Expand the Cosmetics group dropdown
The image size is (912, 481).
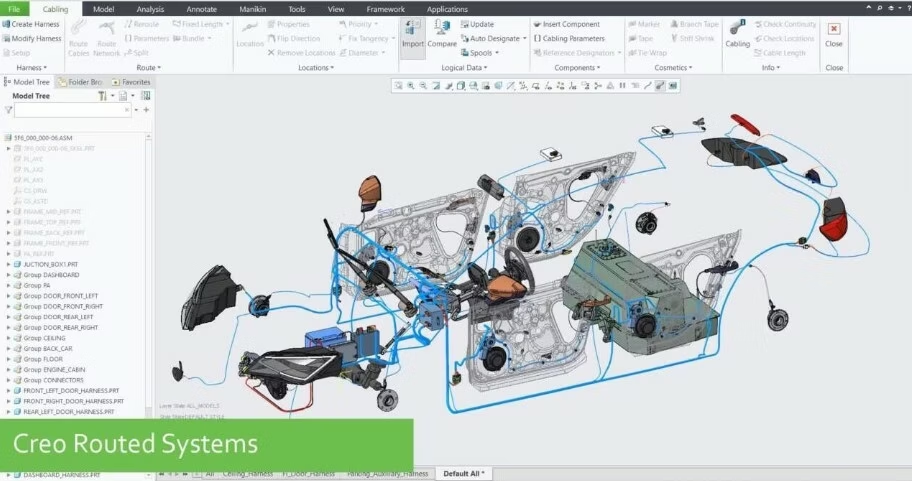point(673,67)
